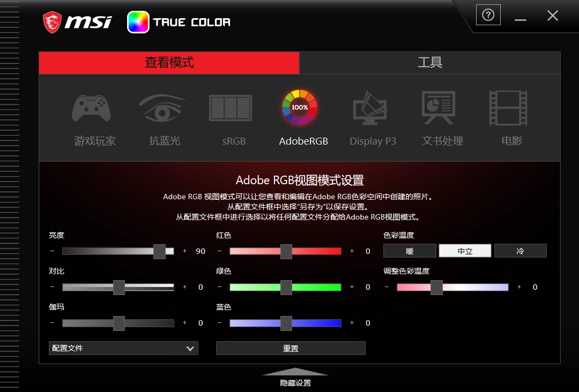Set color temperature to 暖
Screen dimensions: 579x392
410,251
